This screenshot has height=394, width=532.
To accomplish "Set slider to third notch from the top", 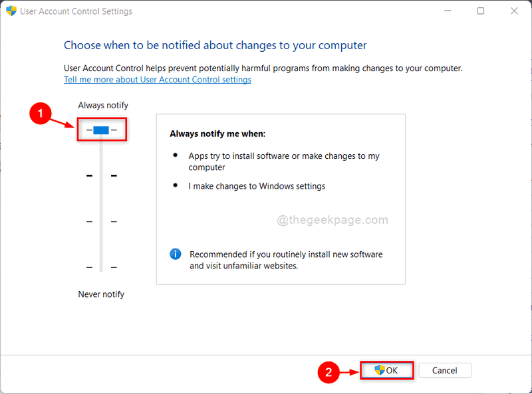I will pyautogui.click(x=101, y=221).
